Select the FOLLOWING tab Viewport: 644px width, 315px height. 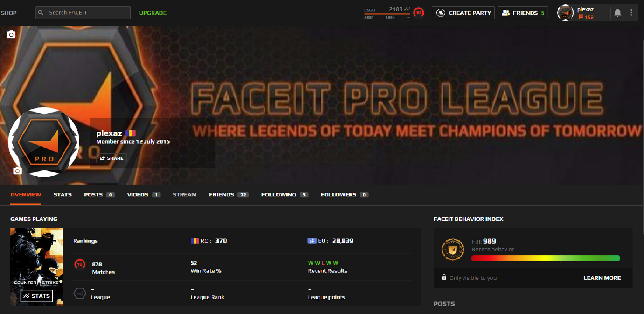(x=284, y=195)
